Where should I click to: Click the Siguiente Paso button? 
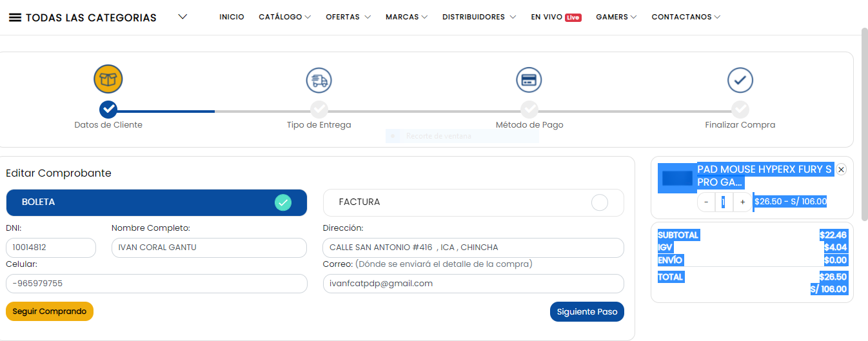pyautogui.click(x=587, y=311)
